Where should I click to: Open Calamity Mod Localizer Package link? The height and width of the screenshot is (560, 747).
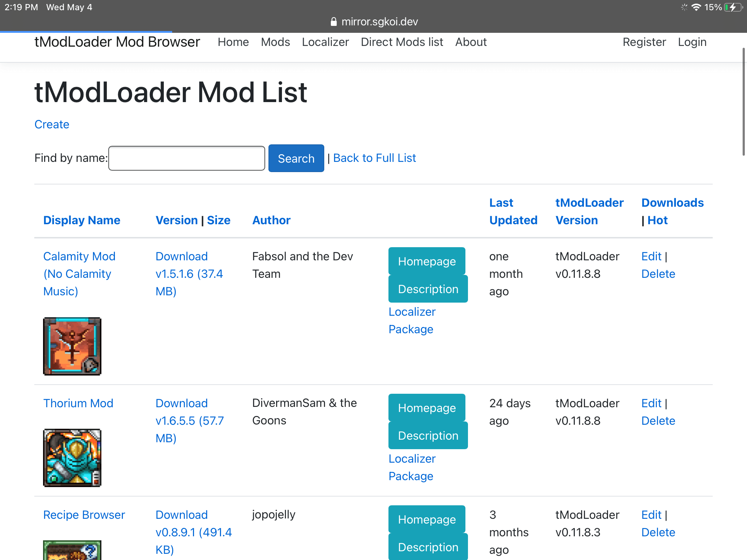coord(412,320)
